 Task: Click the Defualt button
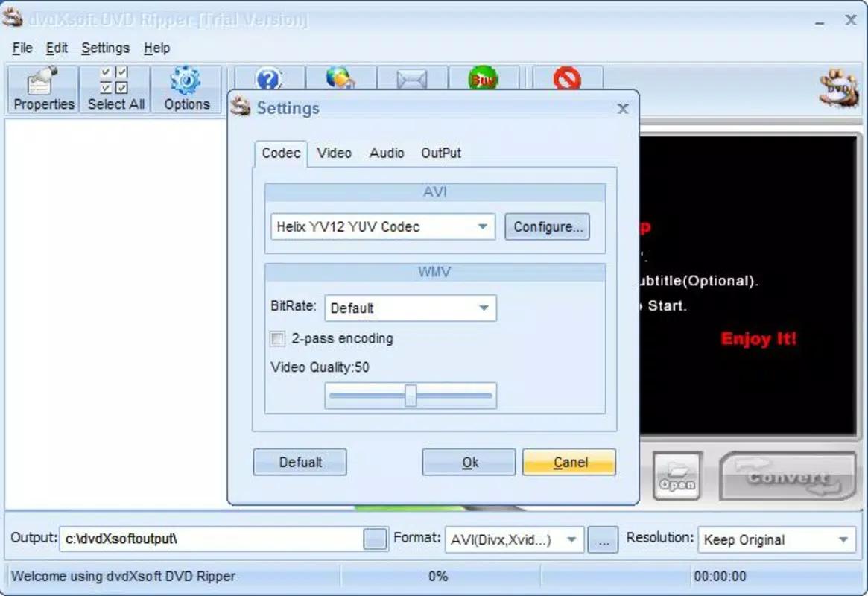(300, 462)
